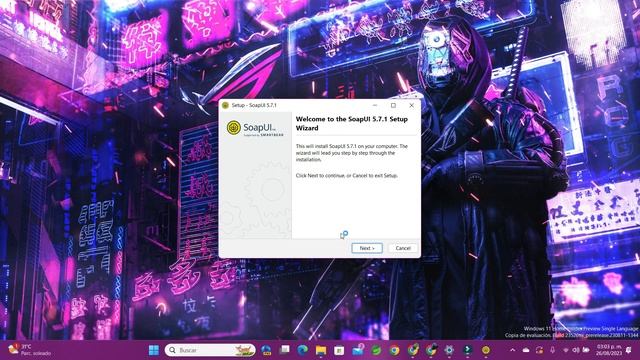Click 'Click Next to continue, or Cancel' text

(347, 176)
